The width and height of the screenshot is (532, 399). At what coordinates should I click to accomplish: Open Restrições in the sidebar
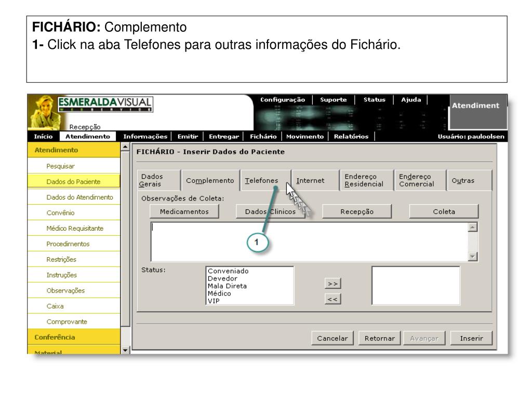tap(74, 260)
